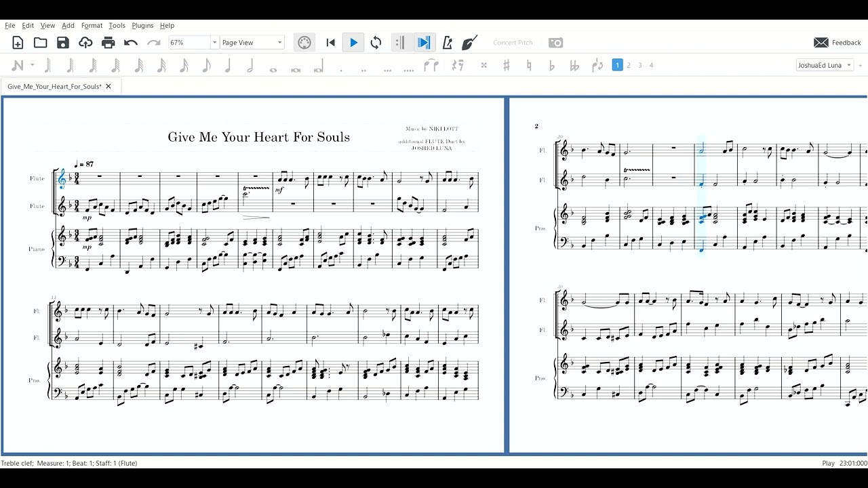Open the Page View mode dropdown

click(x=252, y=43)
